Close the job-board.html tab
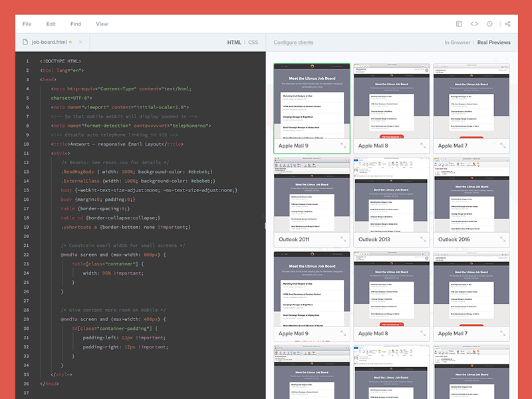The width and height of the screenshot is (532, 399). pos(80,42)
